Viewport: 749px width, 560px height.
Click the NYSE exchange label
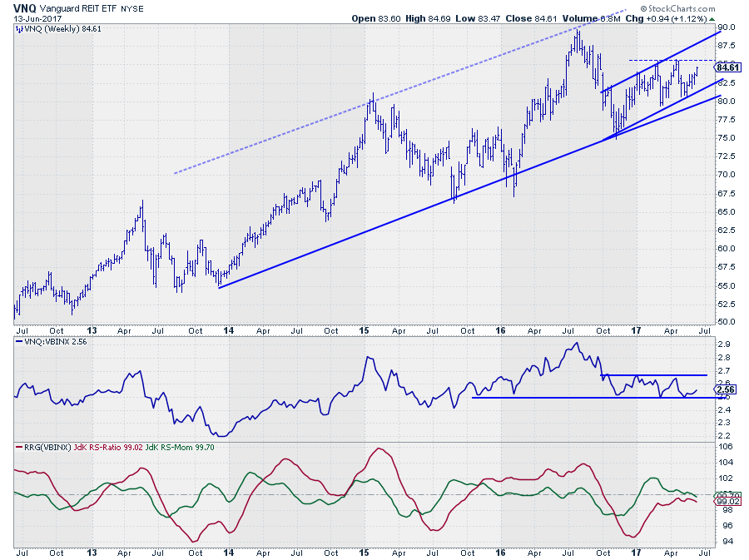click(131, 8)
